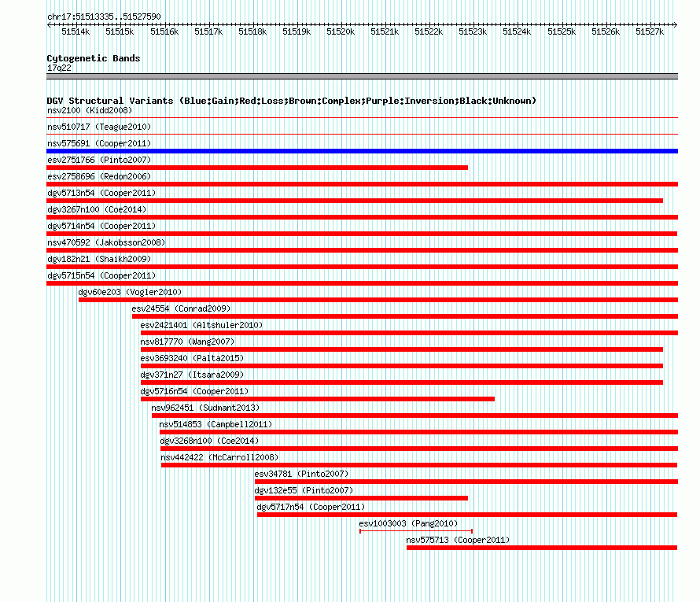The height and width of the screenshot is (602, 700).
Task: Click the 51514k ruler tick label
Action: (x=76, y=31)
